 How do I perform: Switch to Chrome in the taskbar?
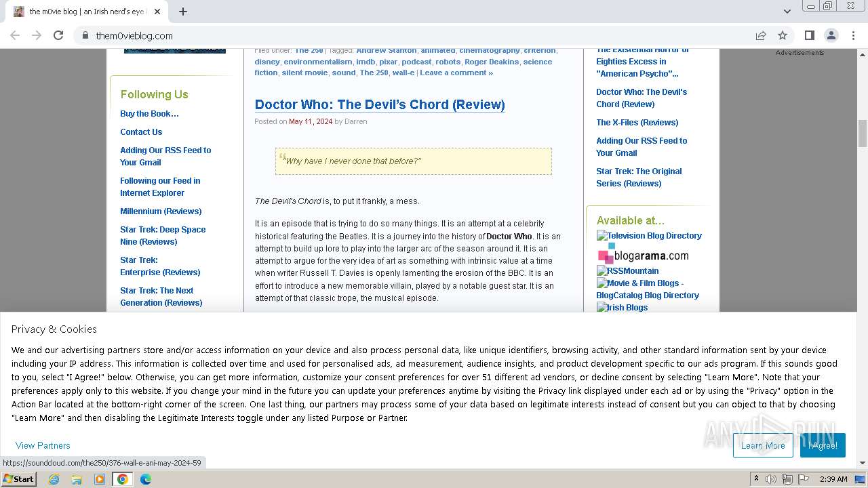click(x=123, y=479)
